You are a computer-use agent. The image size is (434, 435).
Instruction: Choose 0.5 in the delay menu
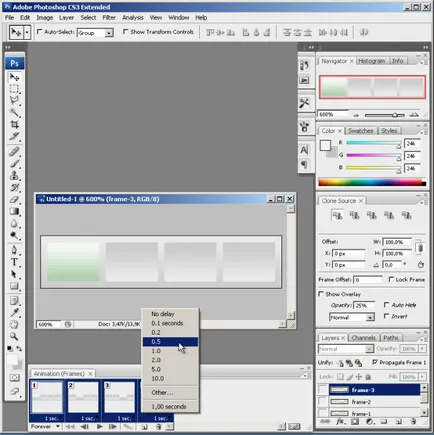click(170, 342)
